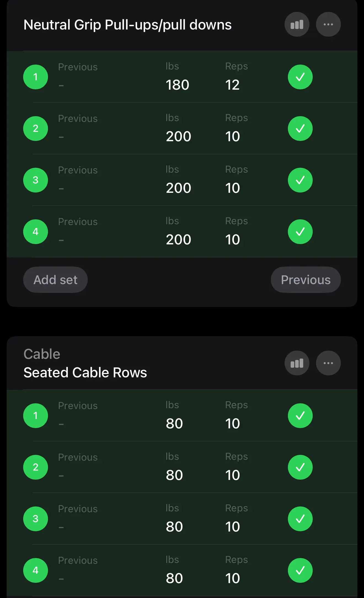Uncheck completed set 1 of Neutral Grip Pull-ups
This screenshot has height=598, width=364.
pos(300,77)
